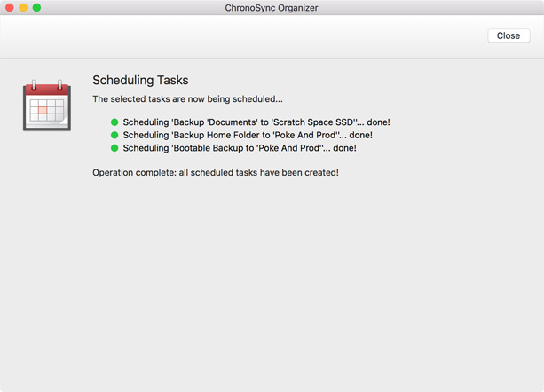Click 'done!' after Bootable Backup line

344,148
